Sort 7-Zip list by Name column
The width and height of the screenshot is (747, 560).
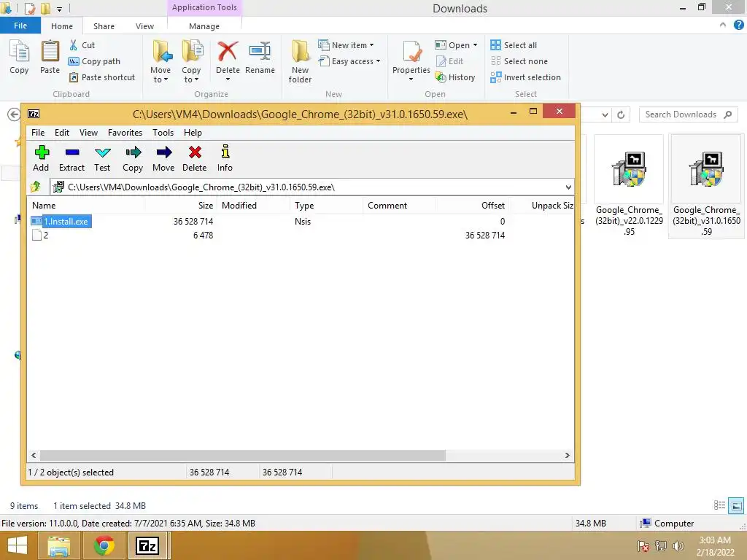point(86,205)
